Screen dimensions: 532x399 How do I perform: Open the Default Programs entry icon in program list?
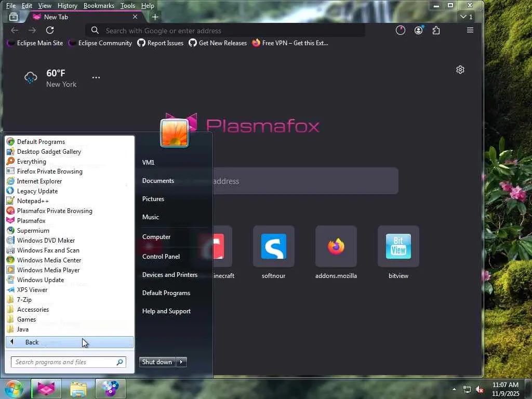[10, 141]
